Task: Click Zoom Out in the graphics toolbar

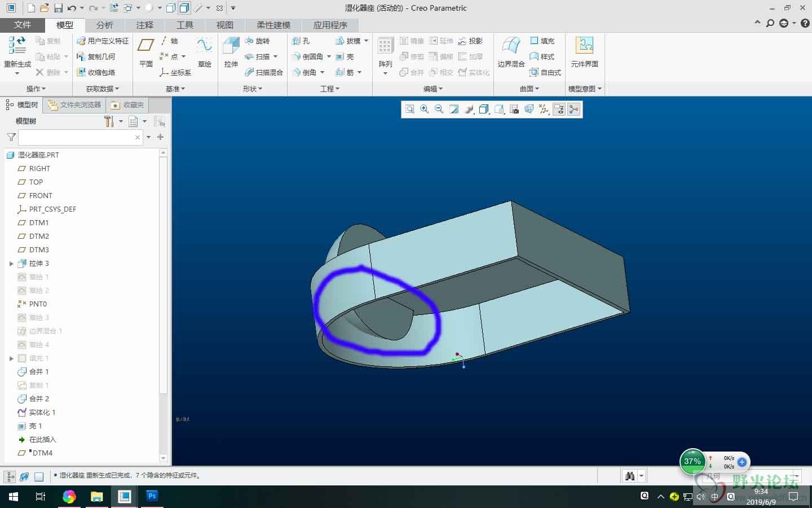Action: point(439,110)
